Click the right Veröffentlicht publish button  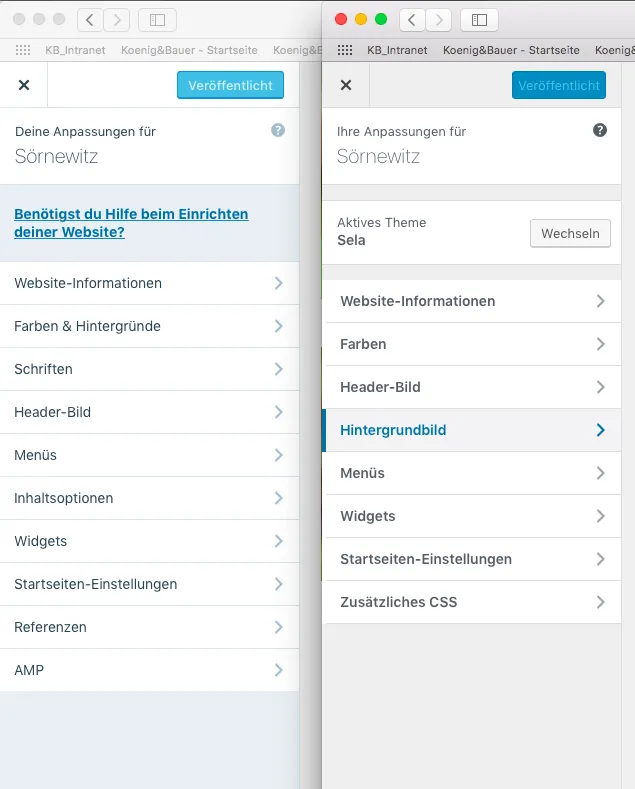(x=559, y=85)
